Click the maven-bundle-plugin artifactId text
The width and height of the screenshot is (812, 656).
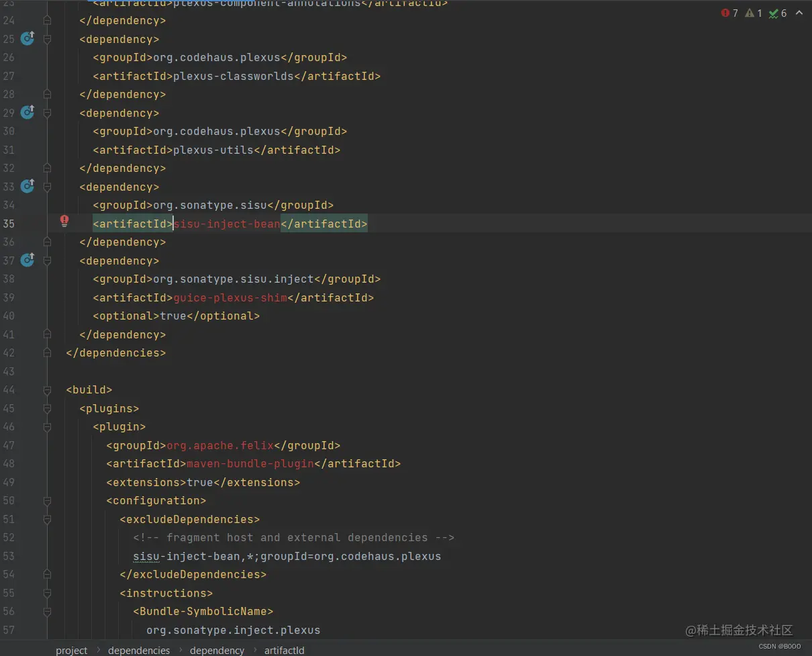pyautogui.click(x=250, y=463)
